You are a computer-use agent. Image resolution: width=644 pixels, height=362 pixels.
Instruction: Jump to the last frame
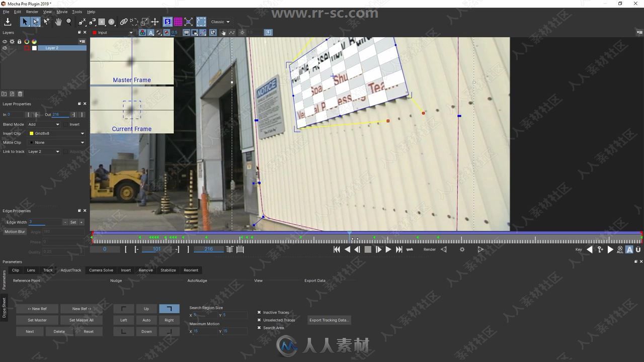pos(399,249)
